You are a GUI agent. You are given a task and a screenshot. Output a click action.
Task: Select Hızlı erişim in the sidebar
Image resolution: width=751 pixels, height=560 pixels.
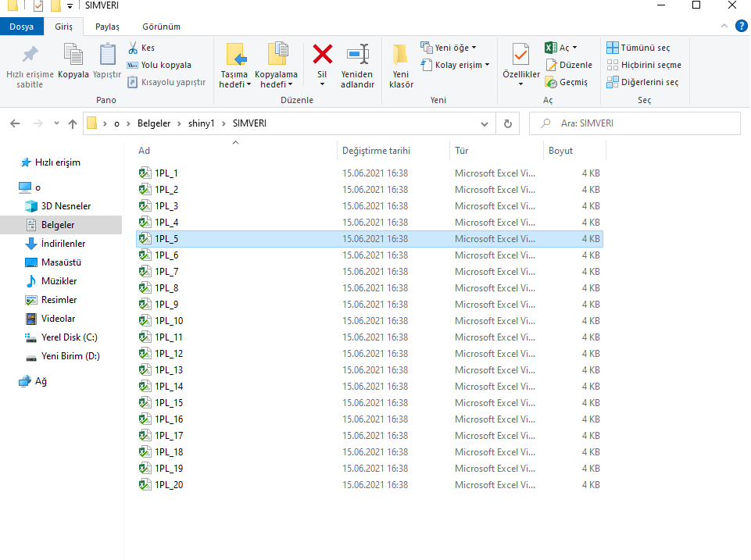(58, 162)
